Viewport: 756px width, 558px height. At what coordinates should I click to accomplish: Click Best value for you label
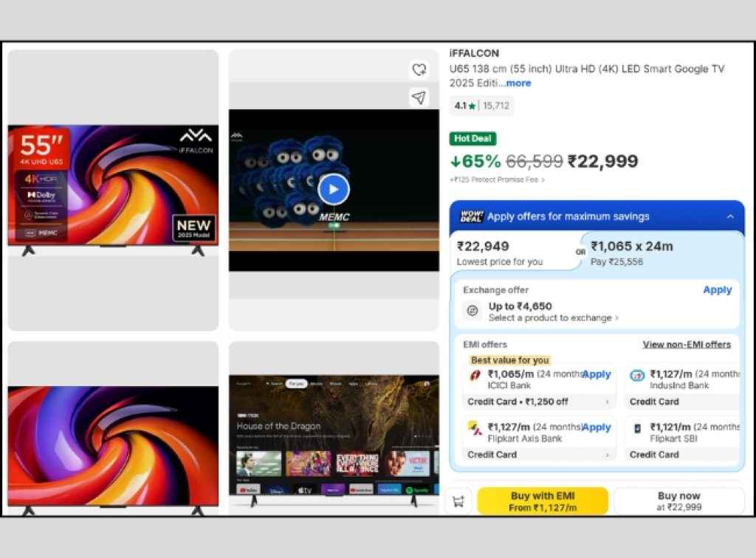(x=509, y=360)
